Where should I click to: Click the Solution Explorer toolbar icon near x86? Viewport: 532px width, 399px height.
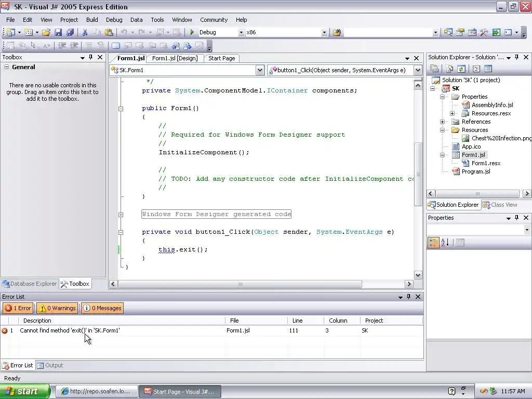(448, 32)
